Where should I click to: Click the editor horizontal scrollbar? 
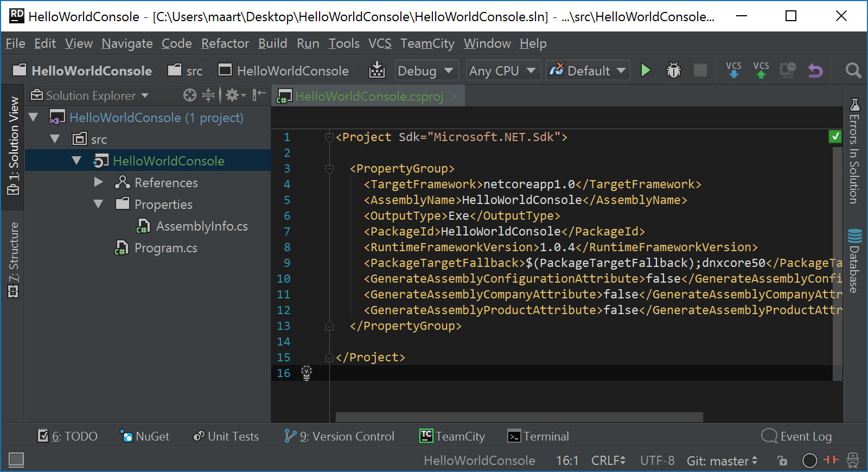(x=519, y=417)
